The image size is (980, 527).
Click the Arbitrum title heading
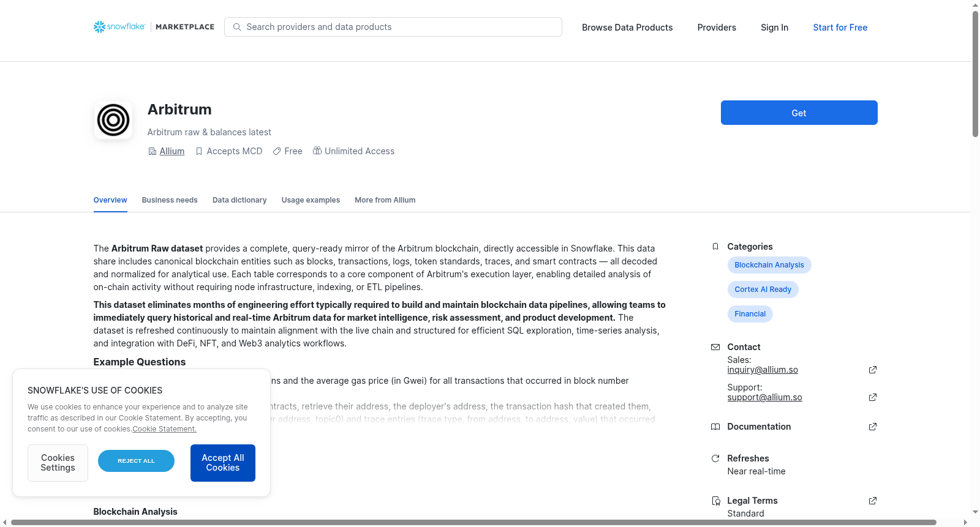click(x=179, y=110)
